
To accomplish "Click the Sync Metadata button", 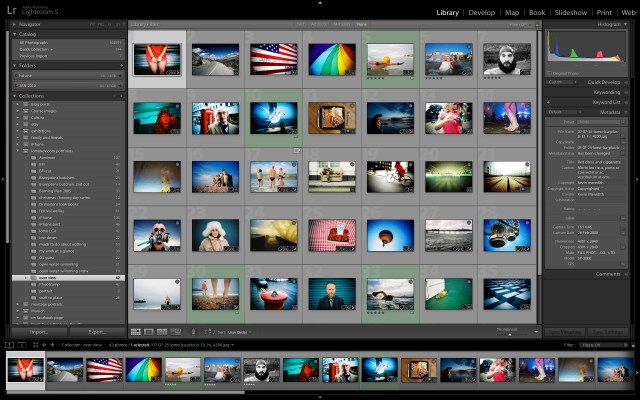I will 565,332.
